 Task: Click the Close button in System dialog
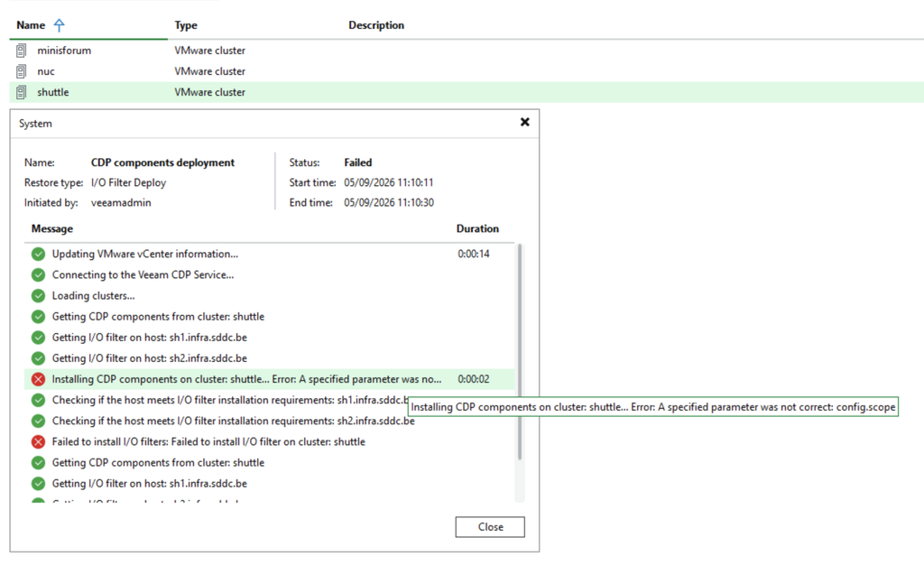(x=490, y=527)
